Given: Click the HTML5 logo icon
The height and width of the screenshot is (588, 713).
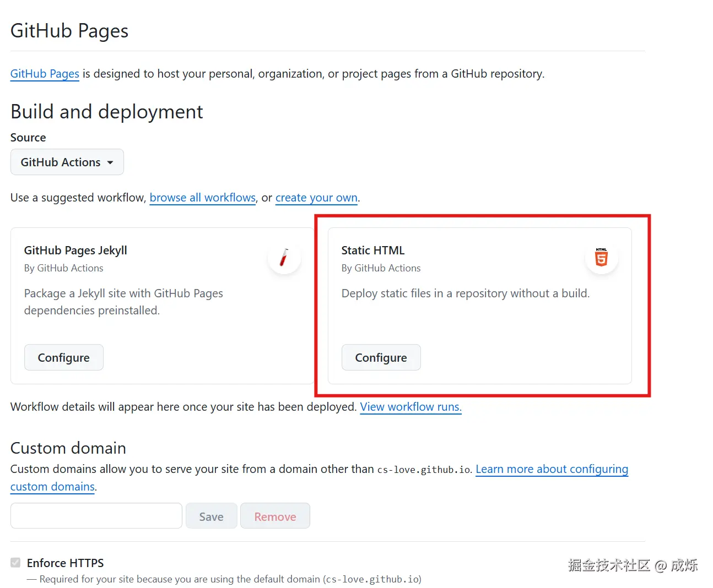Looking at the screenshot, I should 602,258.
